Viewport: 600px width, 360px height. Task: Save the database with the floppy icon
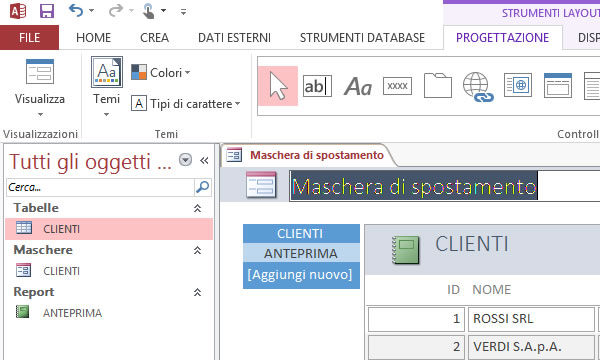click(x=47, y=11)
